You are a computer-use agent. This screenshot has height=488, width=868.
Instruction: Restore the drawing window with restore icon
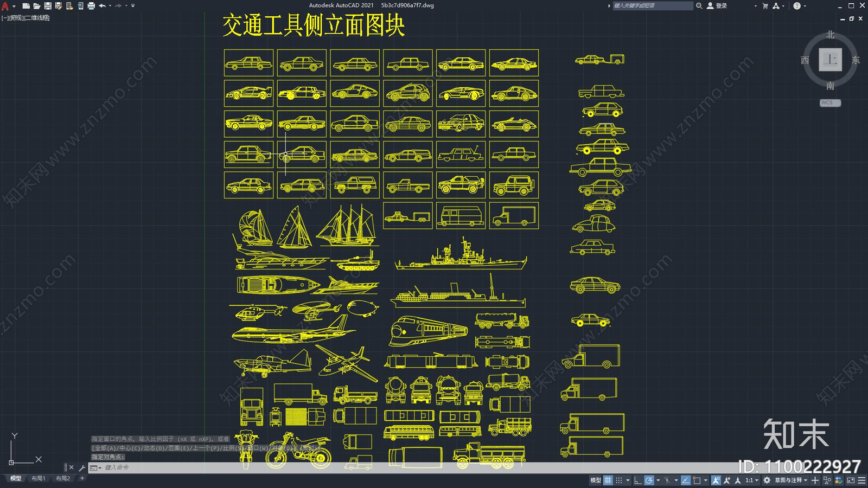(852, 18)
